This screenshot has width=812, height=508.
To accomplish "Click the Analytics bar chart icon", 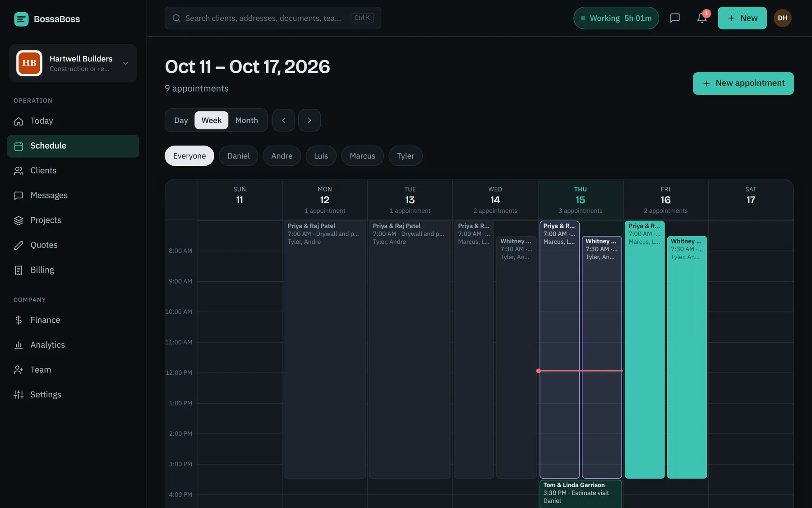I will (18, 345).
